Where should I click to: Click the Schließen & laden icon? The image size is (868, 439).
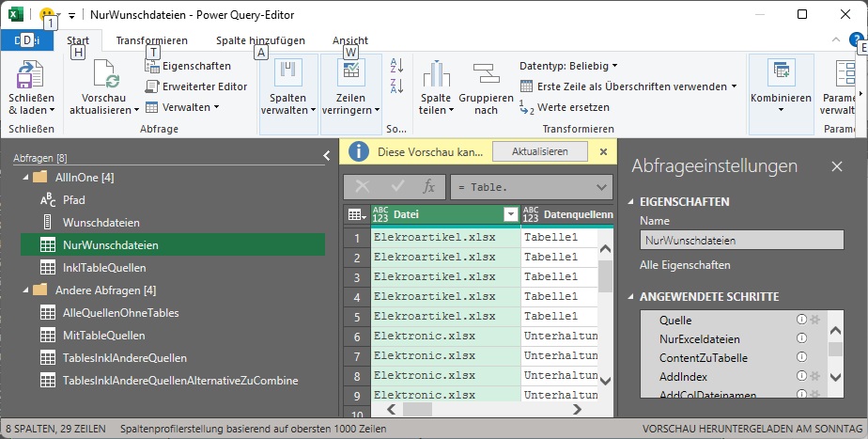tap(30, 74)
